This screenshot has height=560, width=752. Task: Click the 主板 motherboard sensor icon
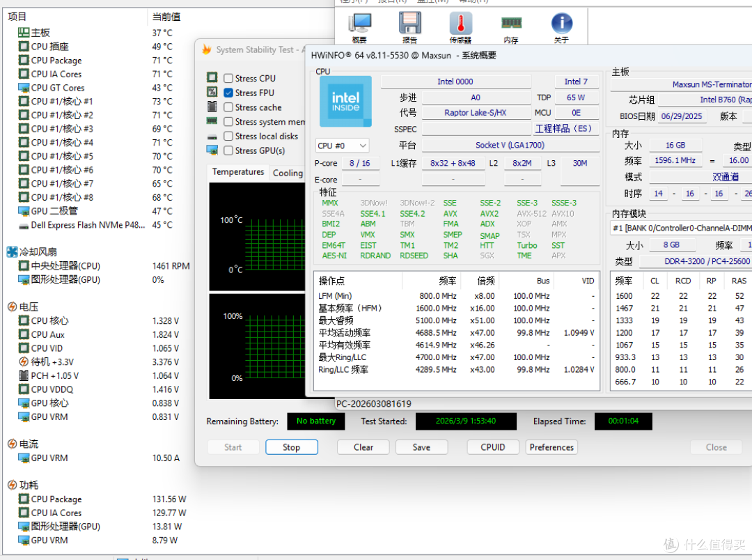tap(24, 33)
